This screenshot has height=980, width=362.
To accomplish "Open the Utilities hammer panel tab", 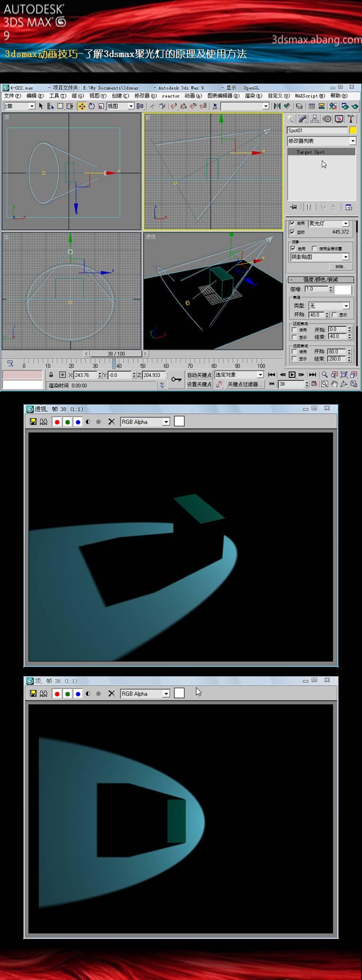I will (351, 119).
